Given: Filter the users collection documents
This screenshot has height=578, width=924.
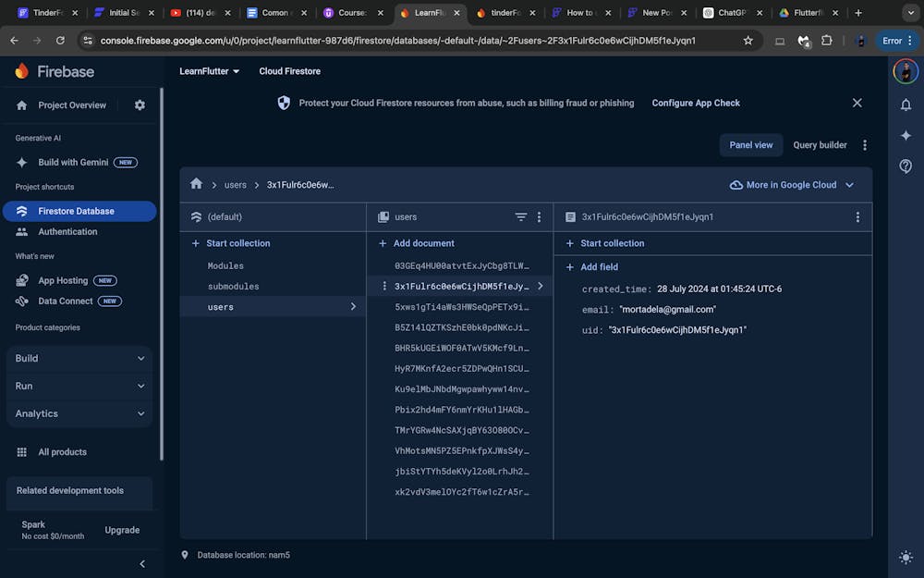Looking at the screenshot, I should (x=521, y=217).
